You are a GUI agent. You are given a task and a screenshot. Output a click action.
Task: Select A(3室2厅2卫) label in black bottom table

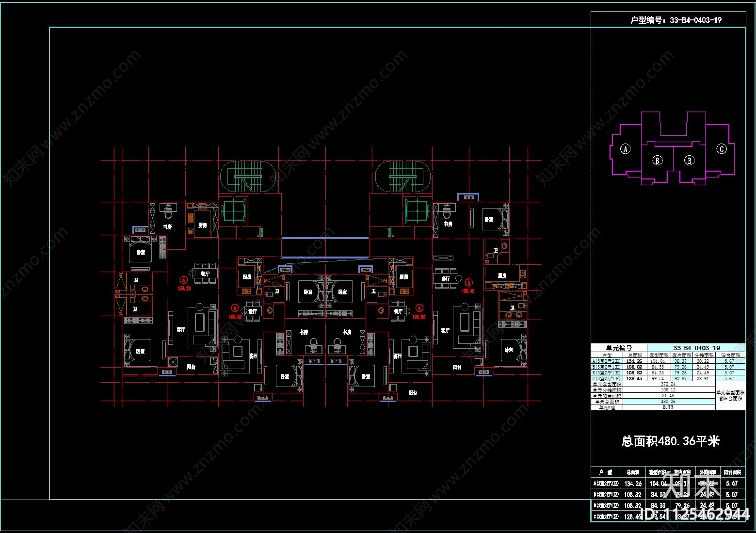(606, 484)
